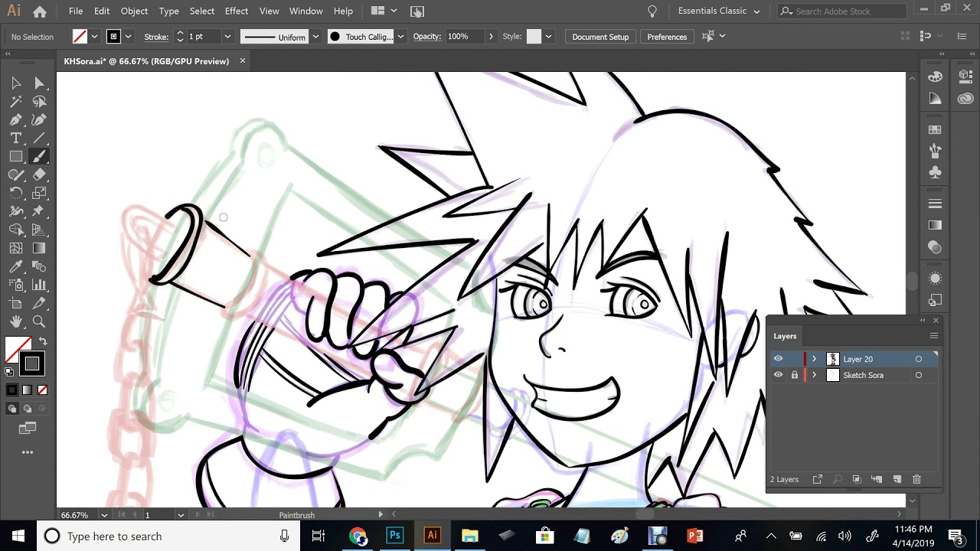Viewport: 980px width, 551px height.
Task: Open the Layers panel menu
Action: pyautogui.click(x=933, y=336)
